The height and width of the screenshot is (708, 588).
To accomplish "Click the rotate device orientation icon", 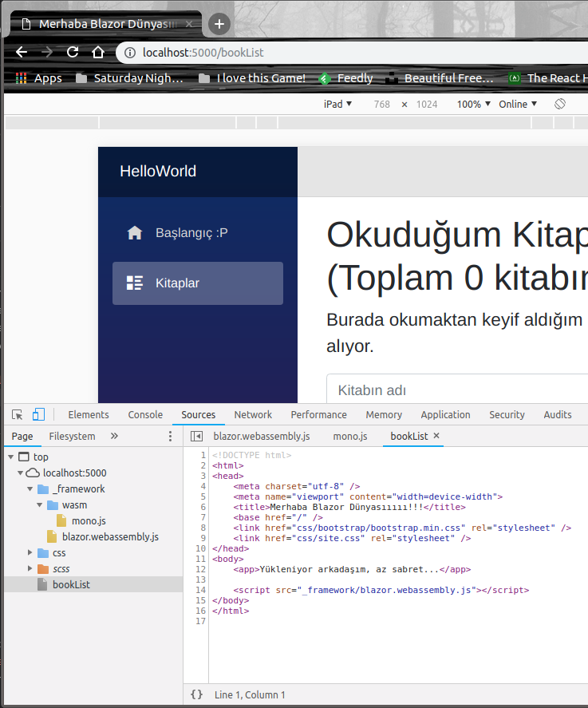I will click(x=560, y=105).
